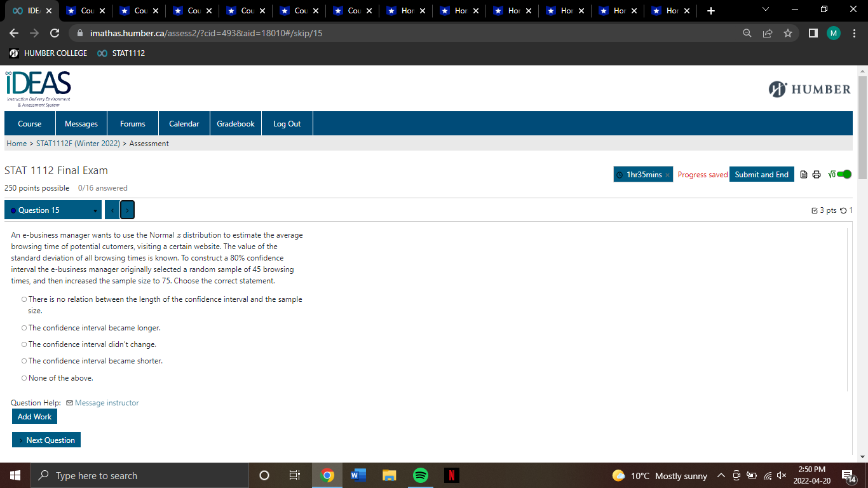Click the next question arrow
The height and width of the screenshot is (488, 868).
127,210
